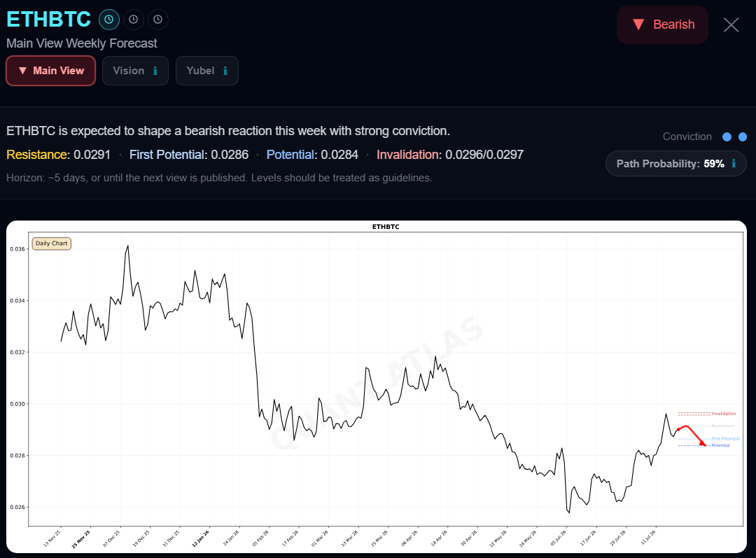Click the ETHBTC symbol title

49,20
